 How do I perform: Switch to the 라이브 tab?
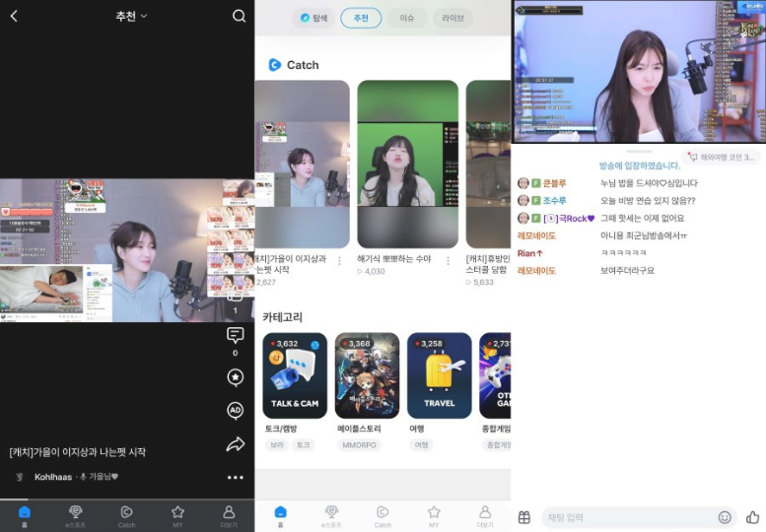(453, 18)
